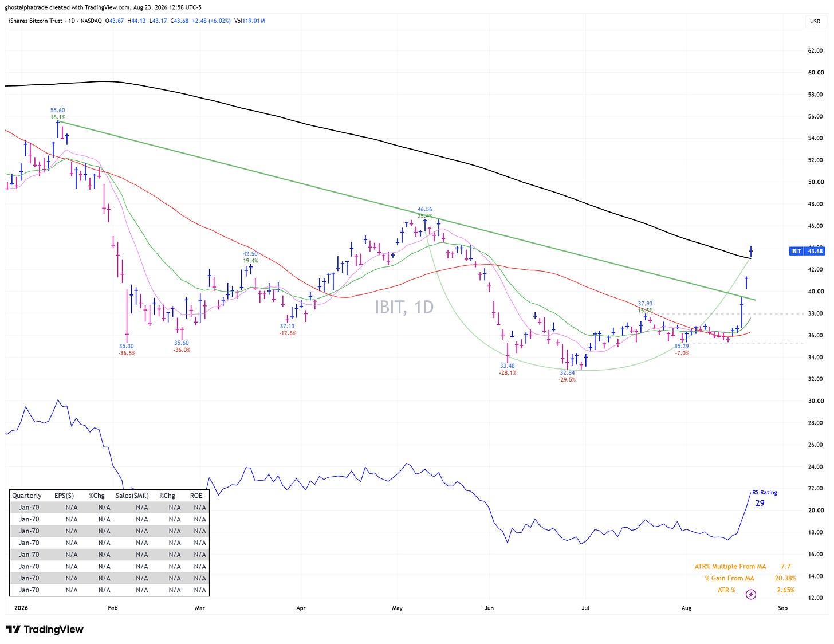Click the -36.0% label

click(x=182, y=350)
